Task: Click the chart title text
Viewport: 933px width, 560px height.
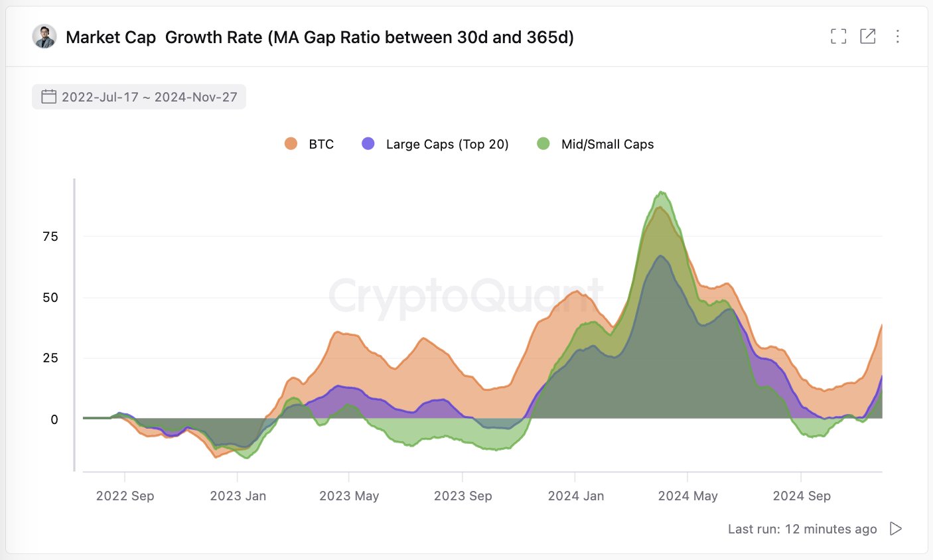Action: 320,37
